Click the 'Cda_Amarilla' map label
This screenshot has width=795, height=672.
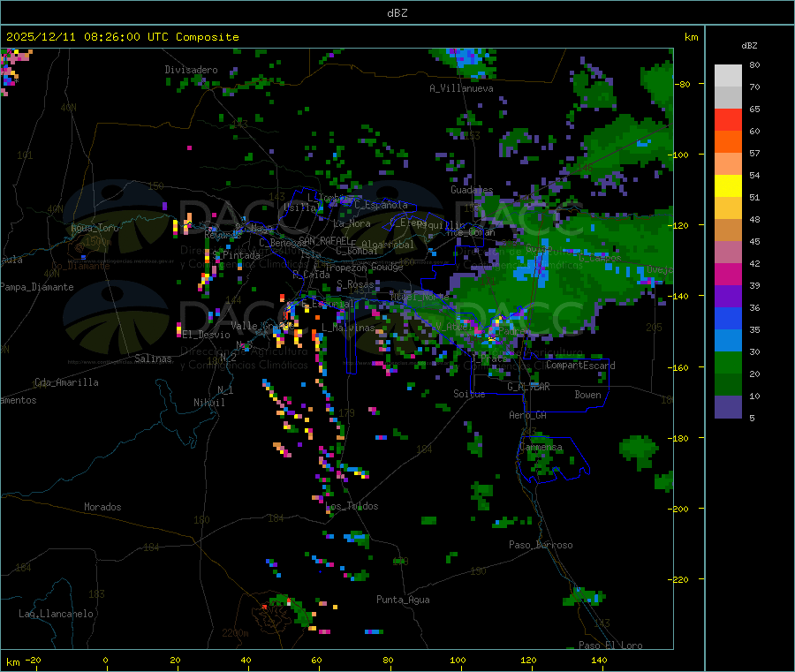(x=66, y=382)
